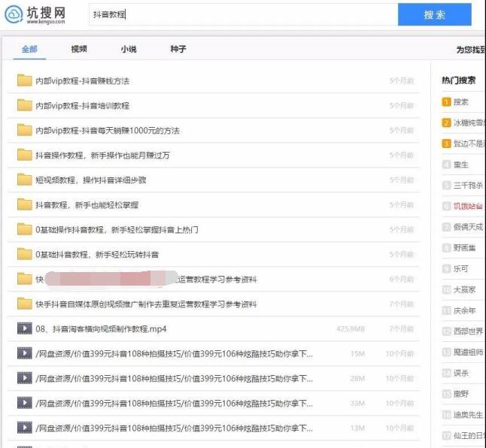Select the 种子 tab
The image size is (486, 448).
click(x=178, y=49)
